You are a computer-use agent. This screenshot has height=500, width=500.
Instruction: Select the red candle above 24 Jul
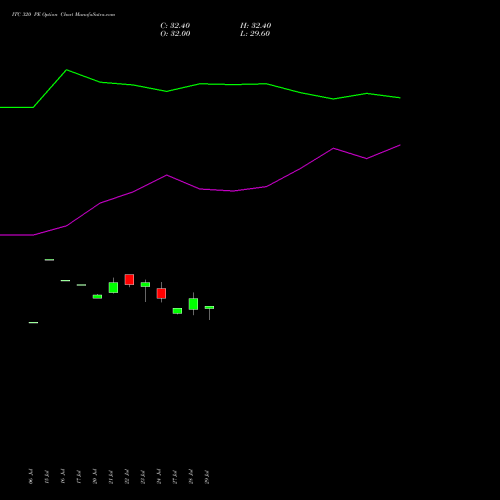tap(161, 293)
